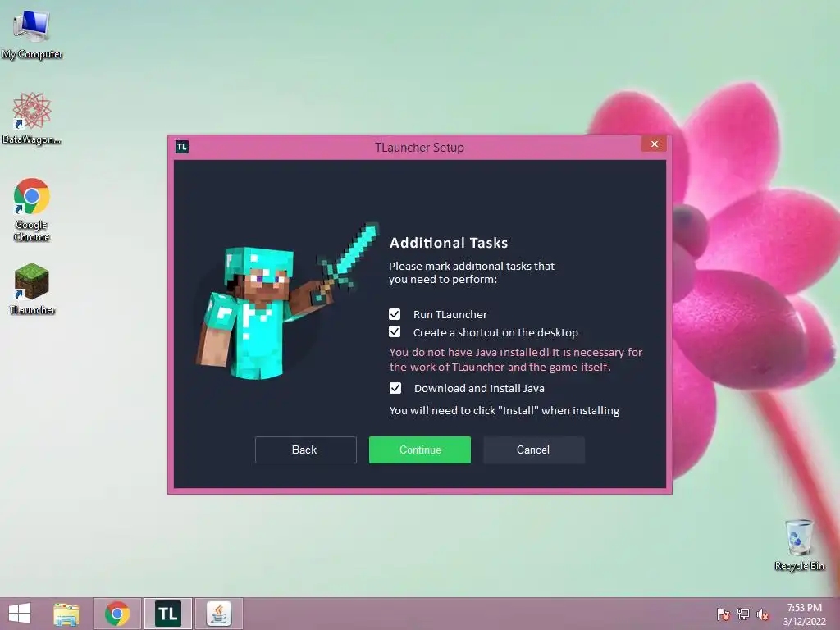Viewport: 840px width, 630px height.
Task: Open the clock showing 7:53 PM
Action: pos(804,614)
